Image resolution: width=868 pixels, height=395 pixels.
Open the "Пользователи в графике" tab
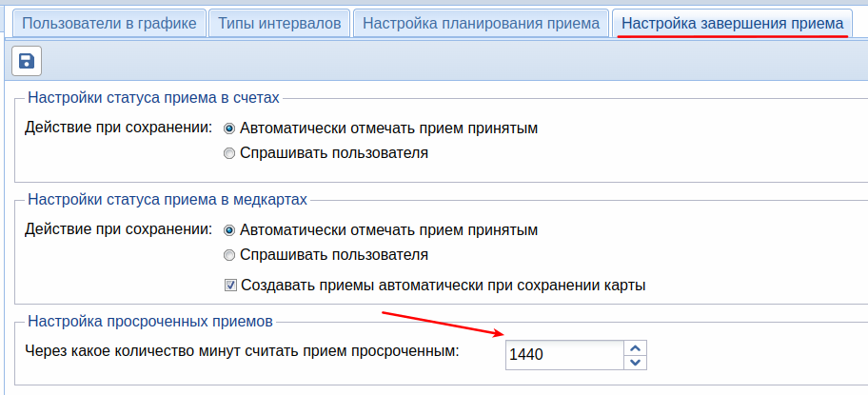[x=109, y=22]
